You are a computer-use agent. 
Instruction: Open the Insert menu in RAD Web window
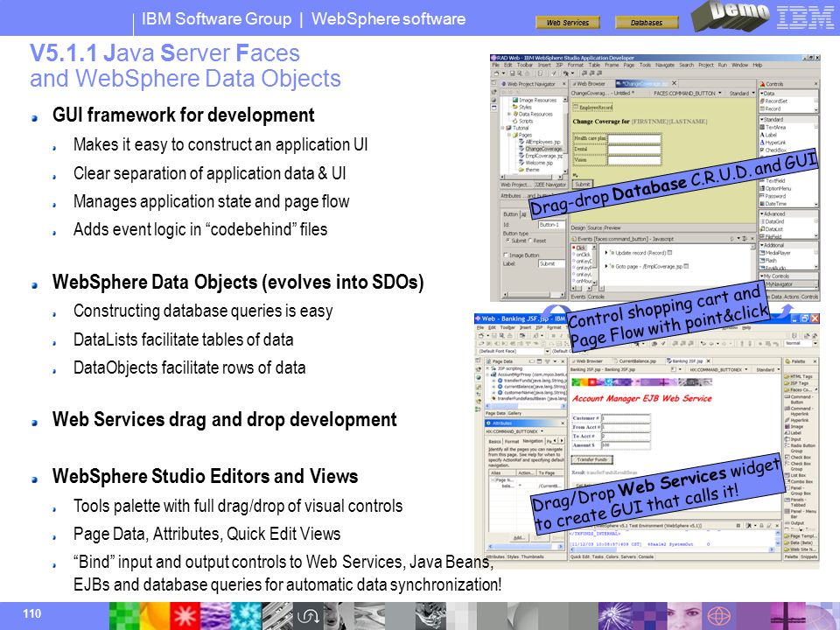point(544,66)
